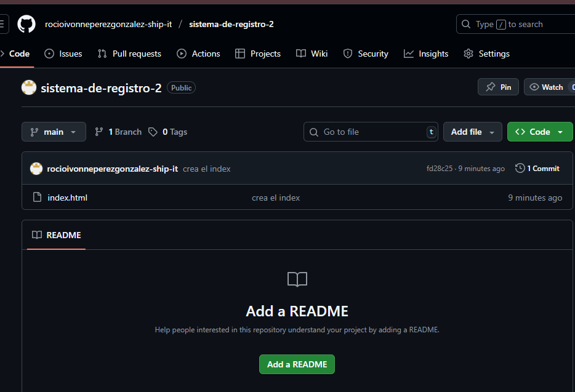Click the sistema-de-registro-2 breadcrumb link
This screenshot has height=392, width=575.
[231, 24]
